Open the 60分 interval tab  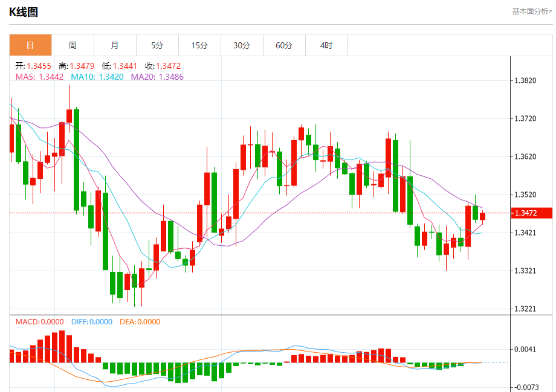(x=284, y=45)
